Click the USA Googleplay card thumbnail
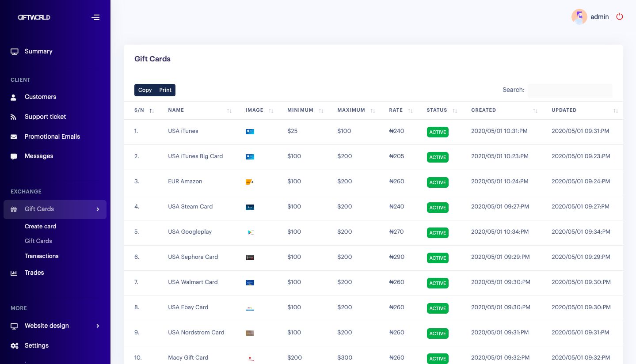636x364 pixels. [x=250, y=233]
